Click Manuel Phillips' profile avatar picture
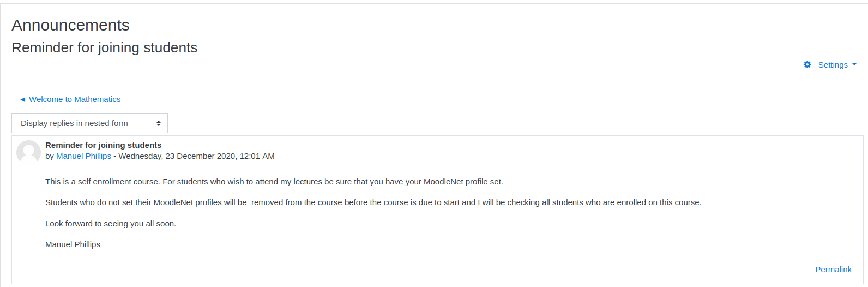The height and width of the screenshot is (287, 868). (x=28, y=152)
